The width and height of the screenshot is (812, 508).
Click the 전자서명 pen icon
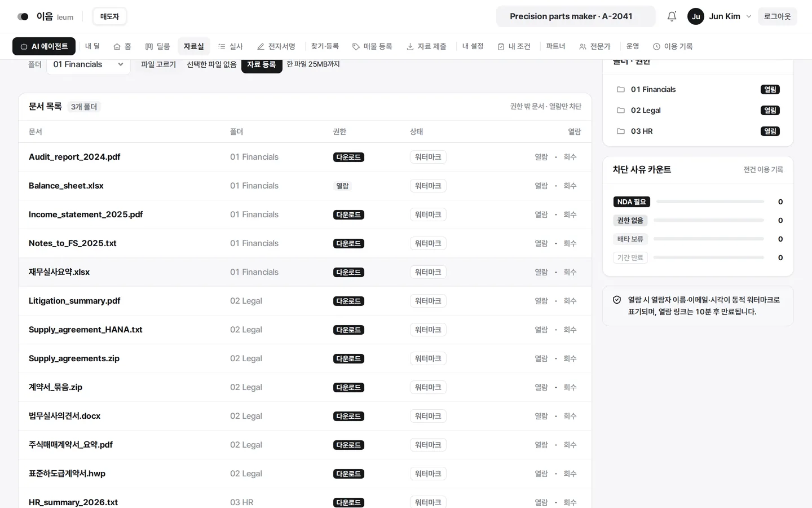pos(261,47)
